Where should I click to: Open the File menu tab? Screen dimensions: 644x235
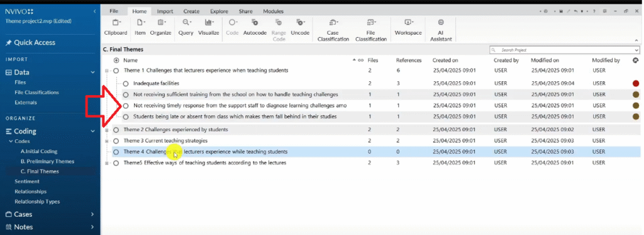point(114,11)
